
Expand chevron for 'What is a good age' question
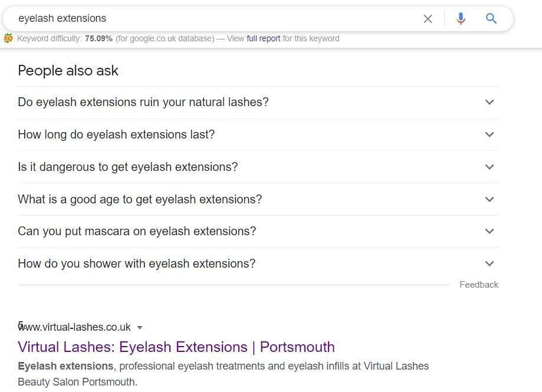coord(489,199)
